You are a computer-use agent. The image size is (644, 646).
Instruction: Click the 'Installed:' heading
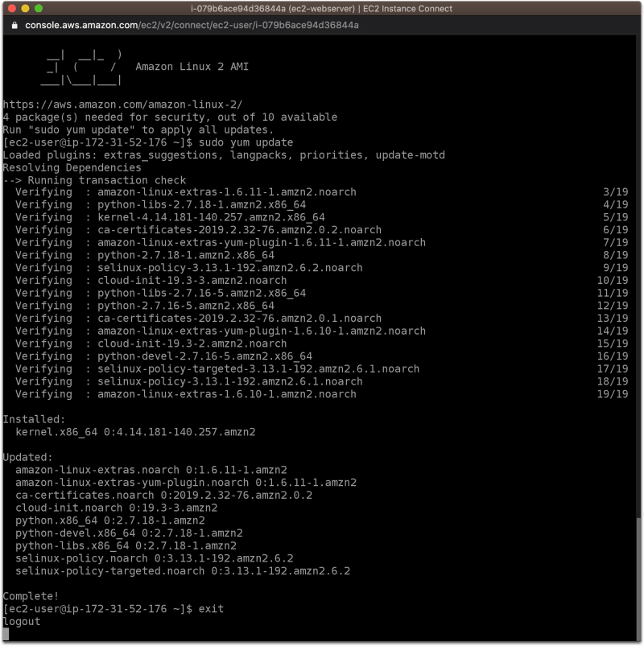click(x=34, y=419)
